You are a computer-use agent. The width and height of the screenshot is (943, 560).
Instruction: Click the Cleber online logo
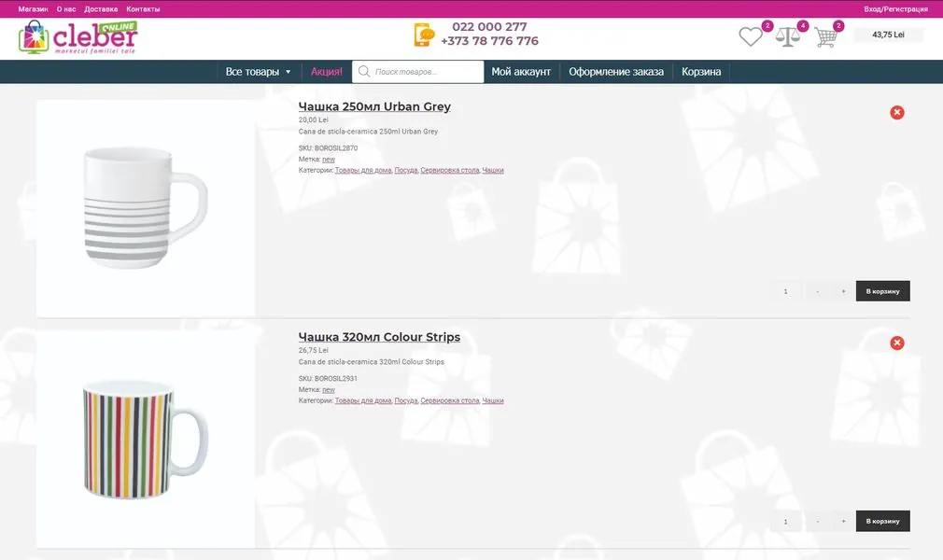78,37
